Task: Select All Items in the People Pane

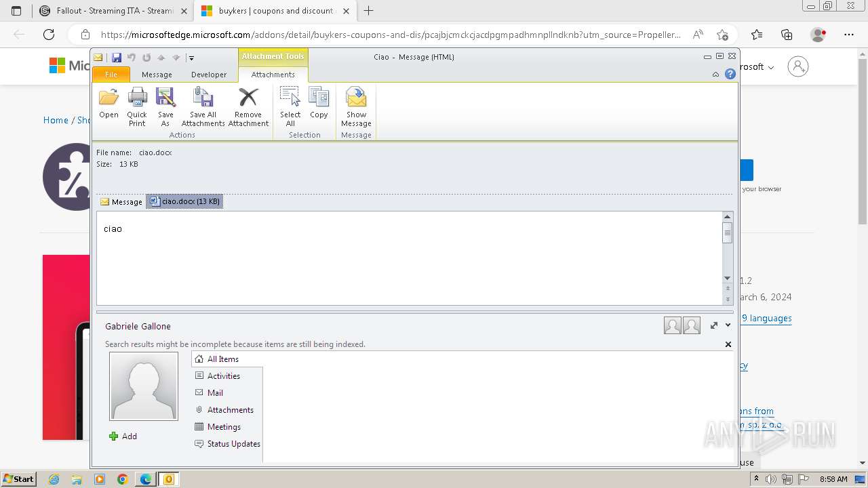Action: 227,359
